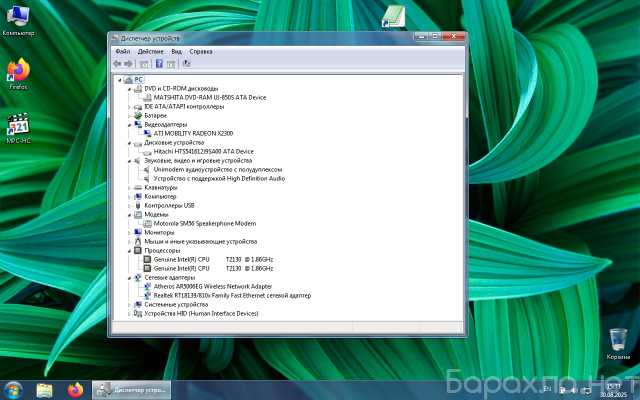Select Motorola SM56 Speakerphone Modem
The image size is (640, 400).
(205, 224)
